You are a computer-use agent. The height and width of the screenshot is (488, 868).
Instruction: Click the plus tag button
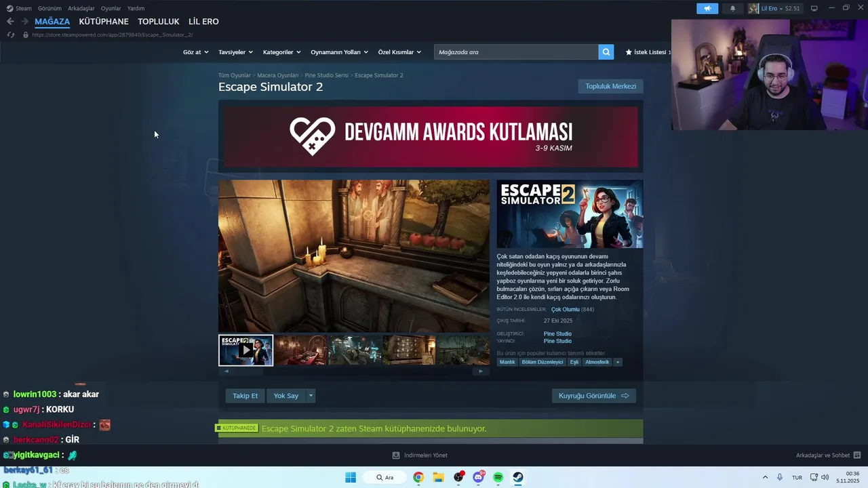pos(618,362)
